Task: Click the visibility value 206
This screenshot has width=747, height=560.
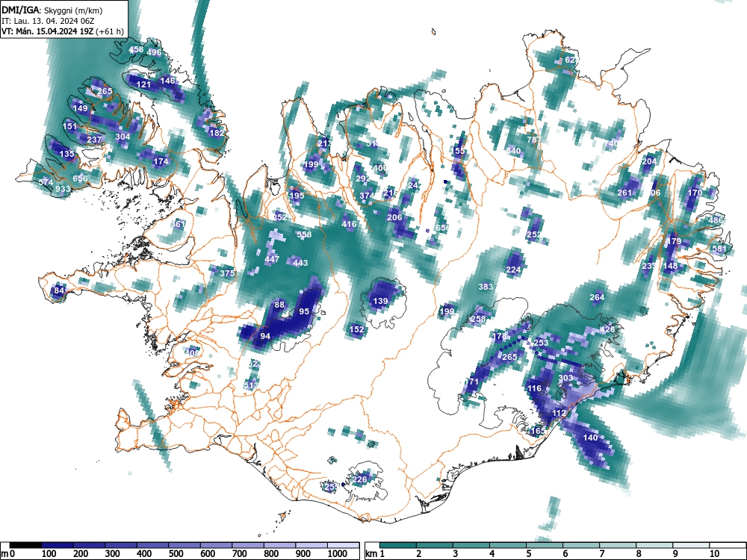Action: pyautogui.click(x=394, y=217)
